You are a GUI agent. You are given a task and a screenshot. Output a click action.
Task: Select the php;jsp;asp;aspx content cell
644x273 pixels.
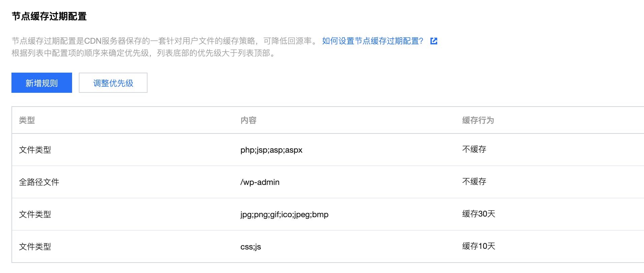(x=271, y=150)
